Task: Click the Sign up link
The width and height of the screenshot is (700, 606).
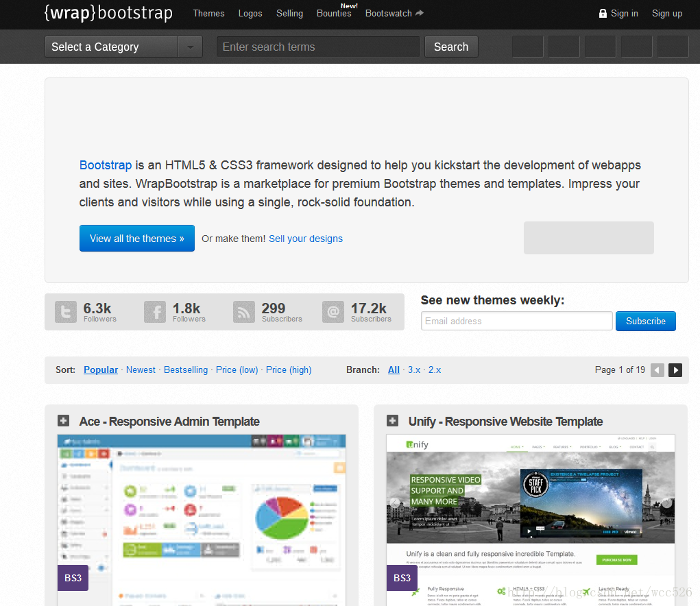Action: [x=667, y=14]
